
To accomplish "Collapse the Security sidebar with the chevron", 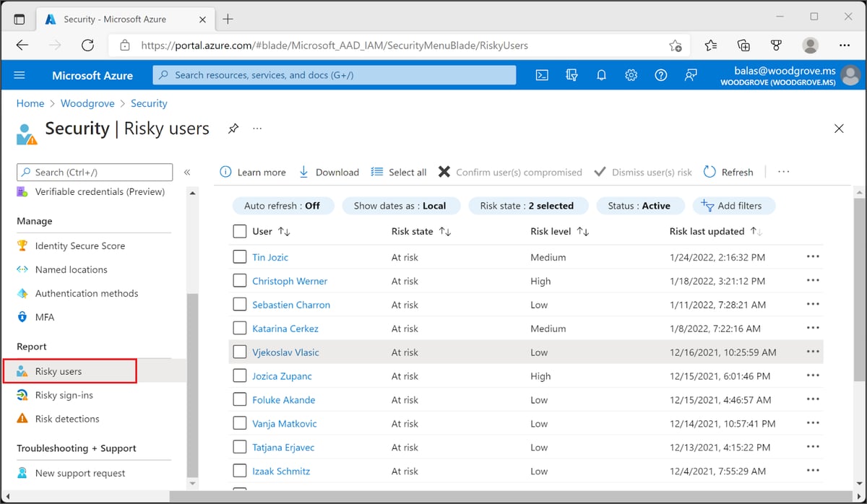I will pos(187,172).
